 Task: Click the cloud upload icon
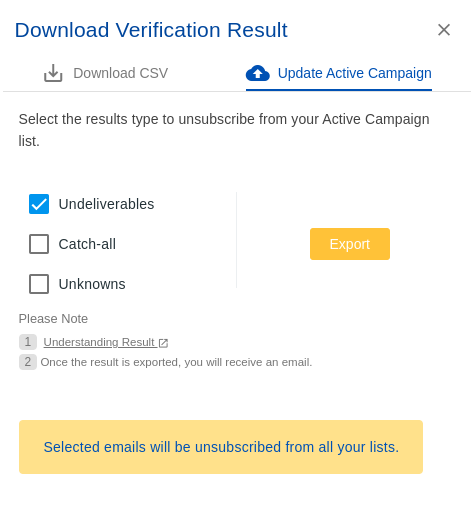tap(258, 73)
